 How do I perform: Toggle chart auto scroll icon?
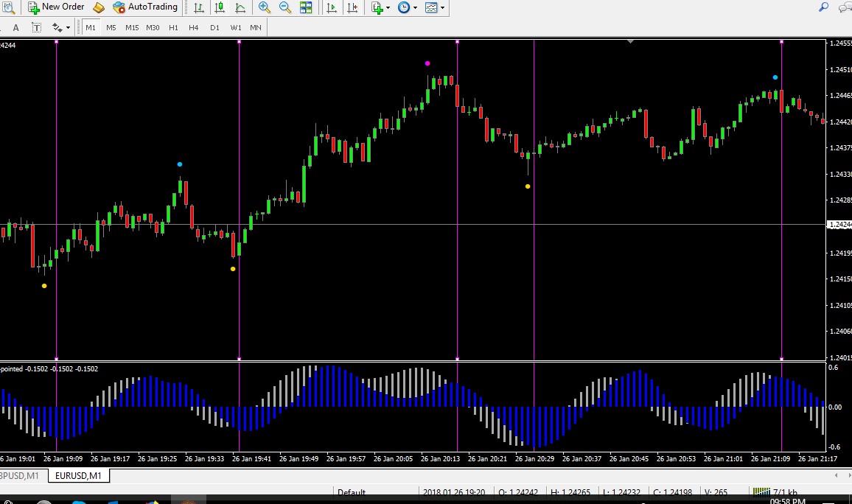[332, 7]
